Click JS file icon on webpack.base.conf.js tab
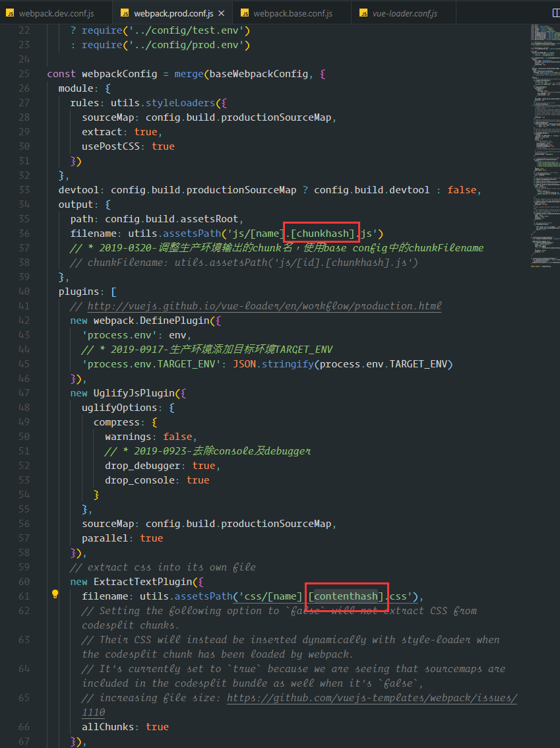Screen dimensions: 560x748 [x=245, y=13]
